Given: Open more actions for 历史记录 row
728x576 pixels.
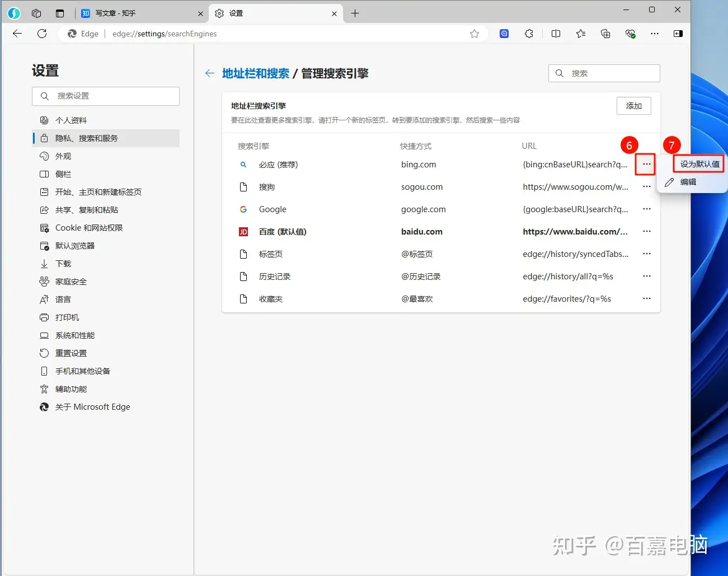Looking at the screenshot, I should pyautogui.click(x=647, y=276).
